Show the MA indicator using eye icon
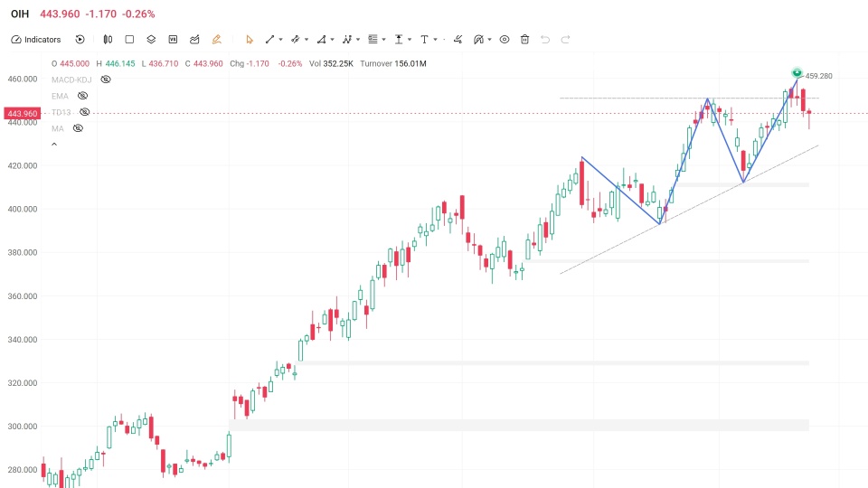Screen dimensions: 868x488 (78, 128)
